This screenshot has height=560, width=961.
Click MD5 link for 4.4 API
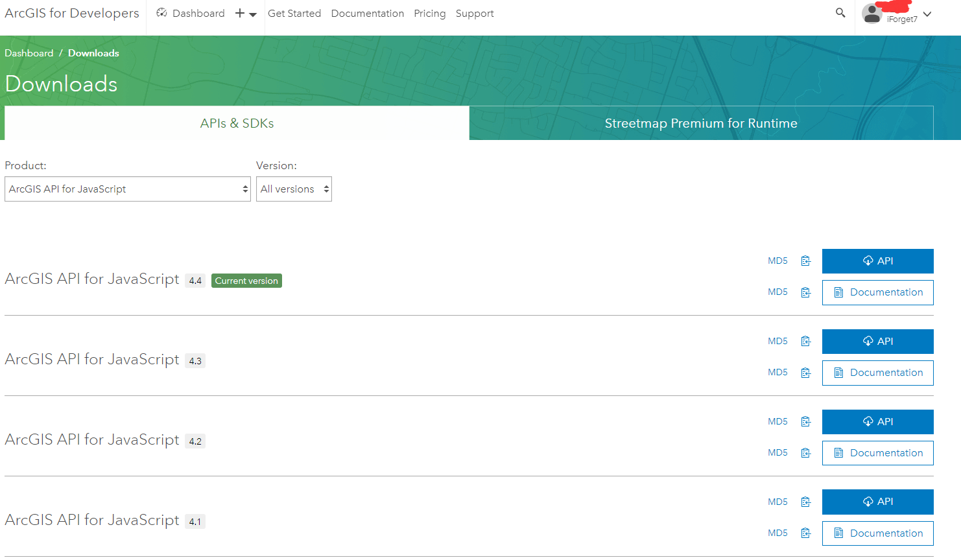coord(777,261)
